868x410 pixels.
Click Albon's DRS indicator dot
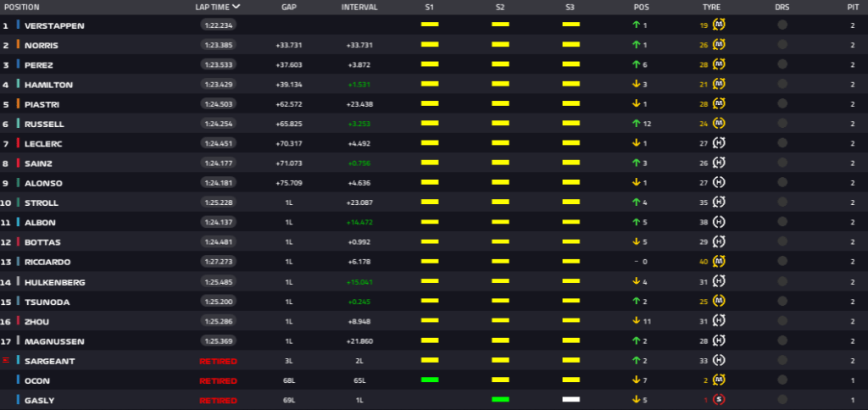782,222
